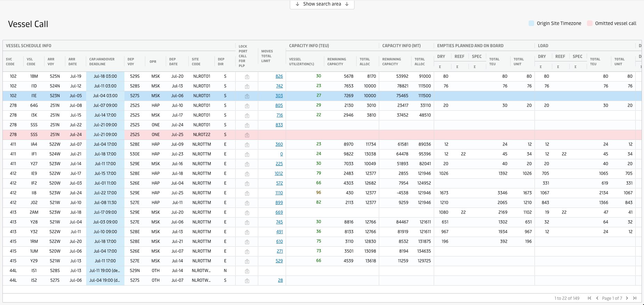This screenshot has height=305, width=644.
Task: Jump to the last page of results
Action: pos(635,298)
